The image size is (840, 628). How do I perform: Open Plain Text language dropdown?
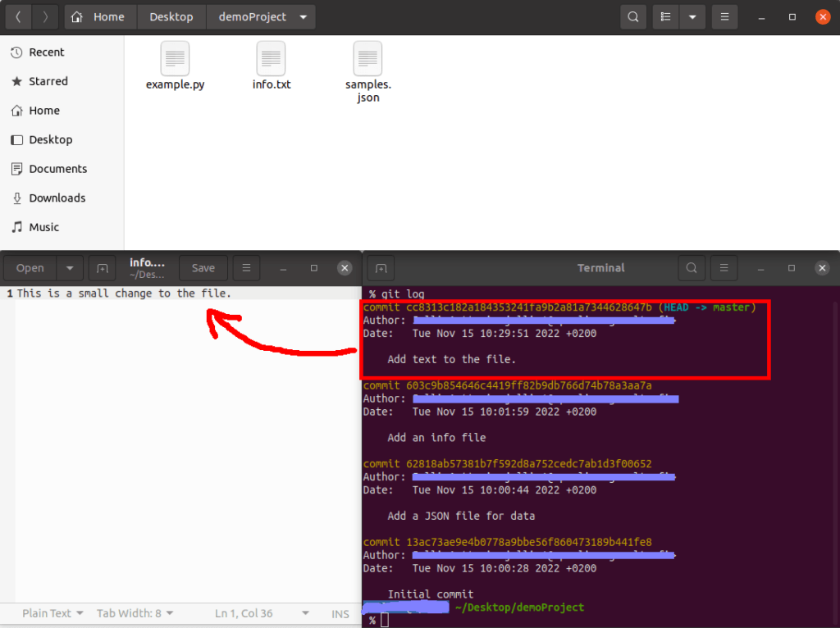click(x=52, y=613)
